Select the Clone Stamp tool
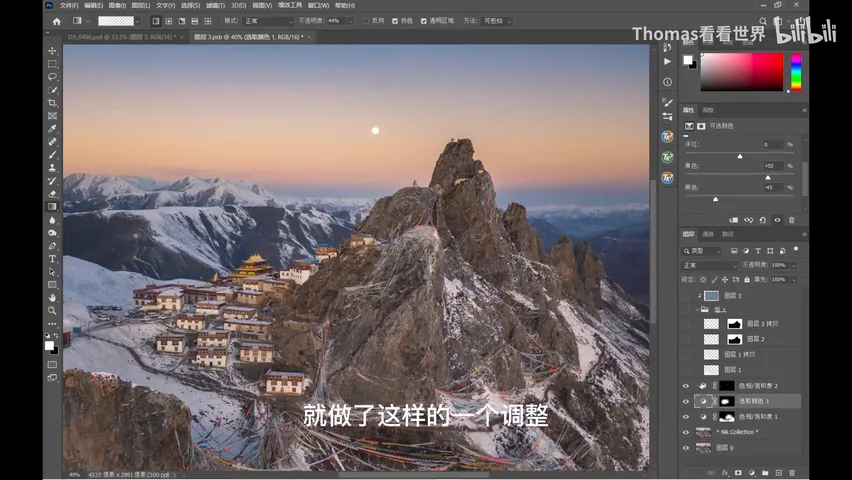This screenshot has width=852, height=480. click(52, 168)
